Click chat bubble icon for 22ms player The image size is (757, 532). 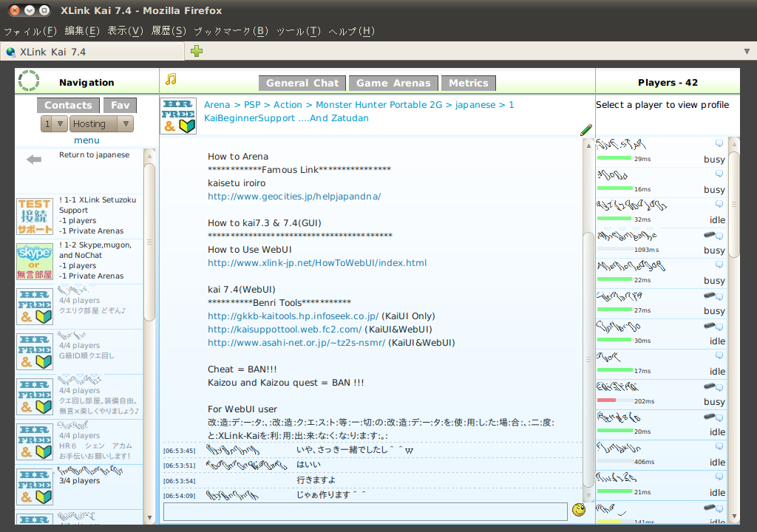click(719, 265)
